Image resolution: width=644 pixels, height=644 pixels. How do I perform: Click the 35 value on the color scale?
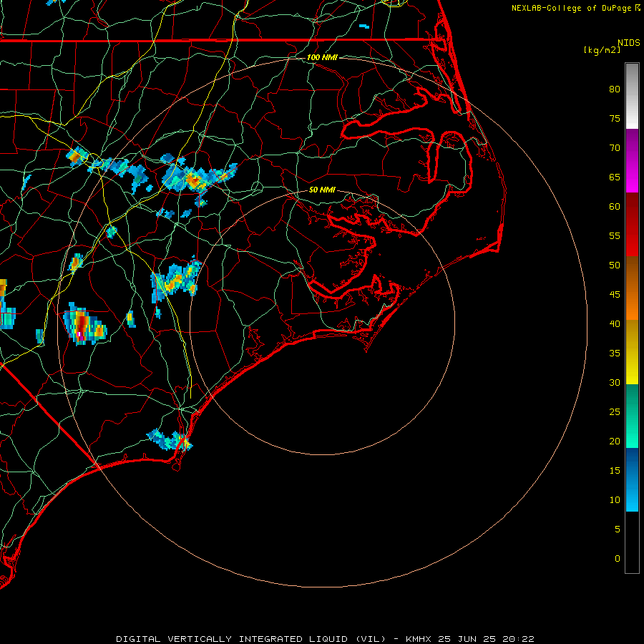click(x=615, y=353)
